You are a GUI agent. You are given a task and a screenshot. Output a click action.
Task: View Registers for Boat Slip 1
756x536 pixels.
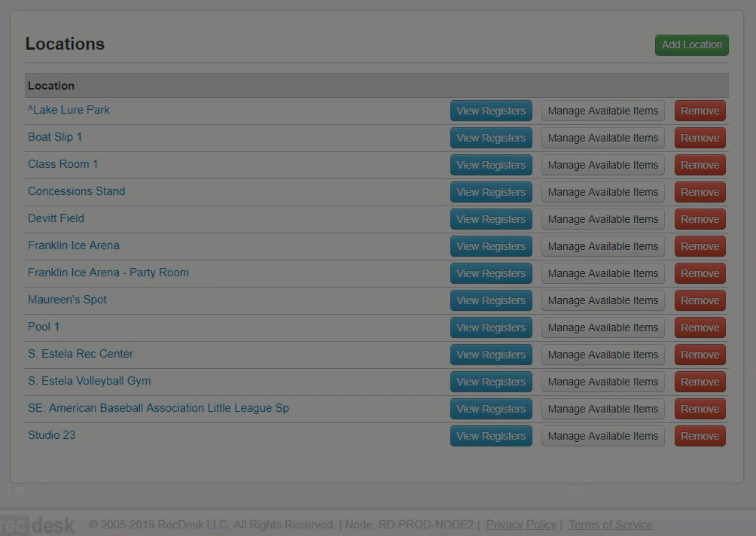(491, 138)
